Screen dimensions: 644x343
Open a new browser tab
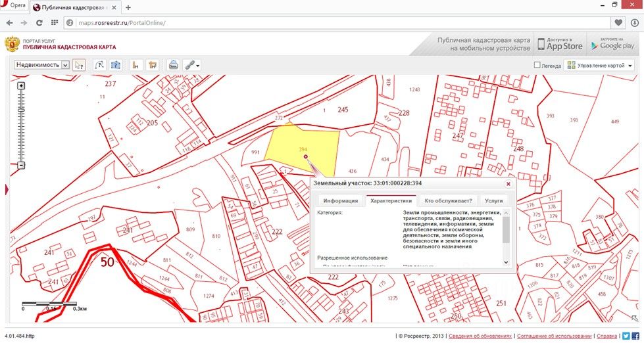pyautogui.click(x=128, y=7)
